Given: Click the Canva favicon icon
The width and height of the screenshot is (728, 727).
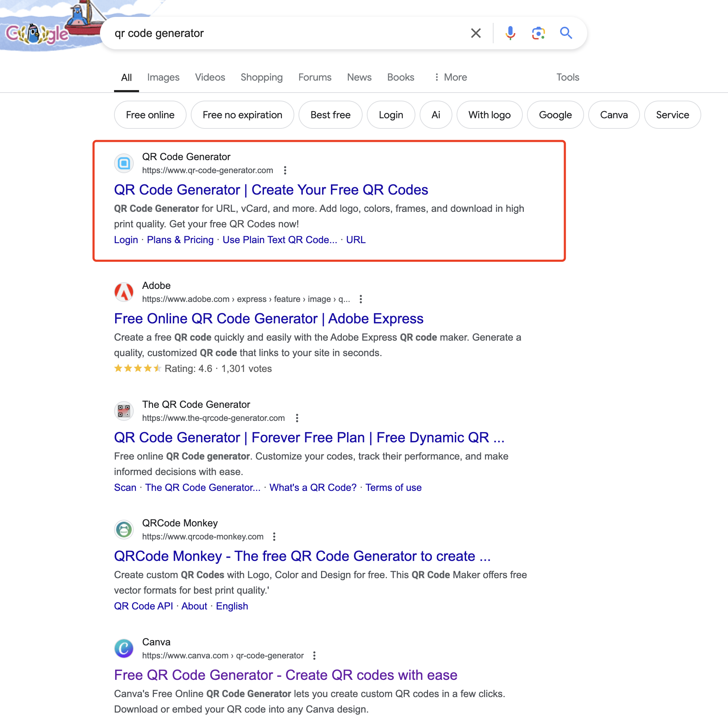Looking at the screenshot, I should pyautogui.click(x=124, y=649).
